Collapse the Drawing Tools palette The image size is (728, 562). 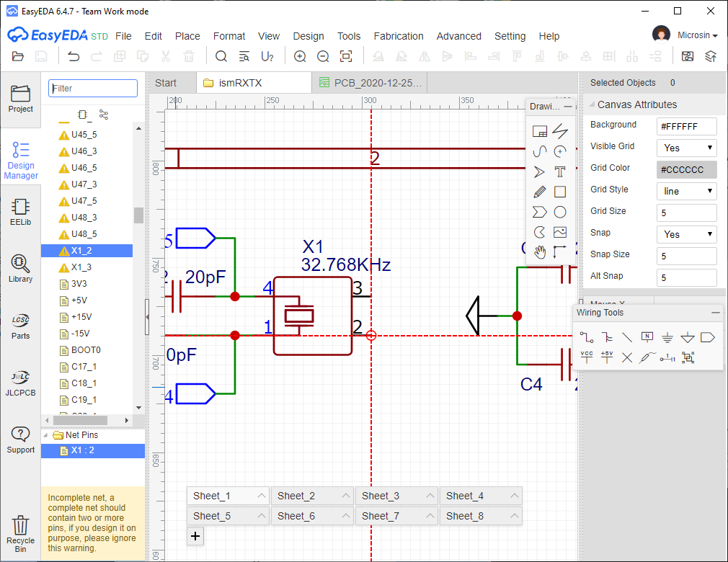pos(568,107)
